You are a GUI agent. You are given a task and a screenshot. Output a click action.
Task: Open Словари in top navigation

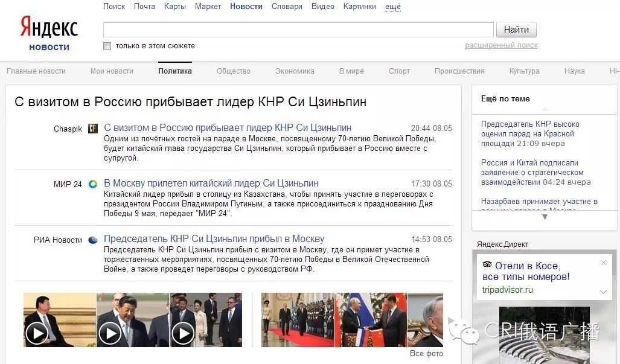tap(287, 6)
